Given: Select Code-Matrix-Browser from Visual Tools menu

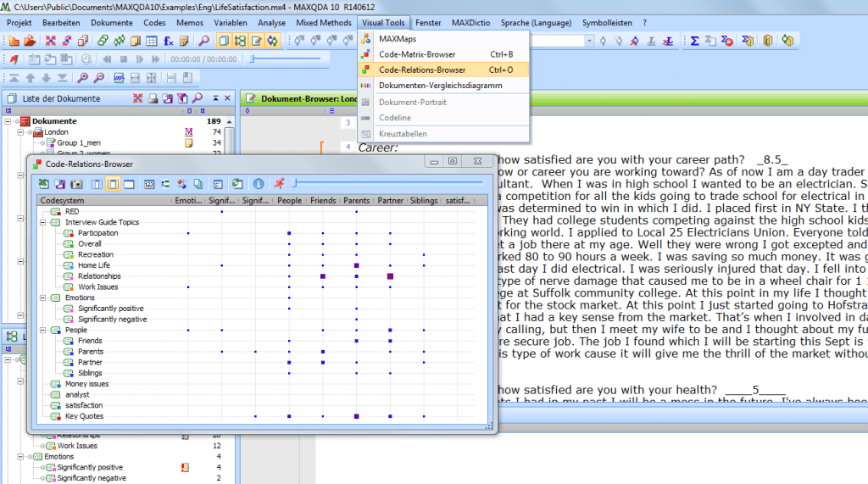Looking at the screenshot, I should (444, 54).
